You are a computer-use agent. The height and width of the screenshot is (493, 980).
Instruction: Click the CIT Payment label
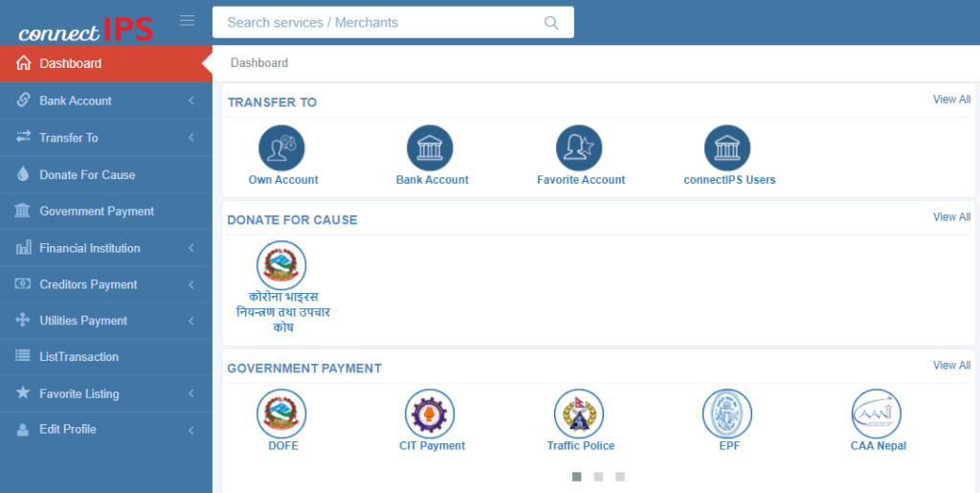click(433, 446)
